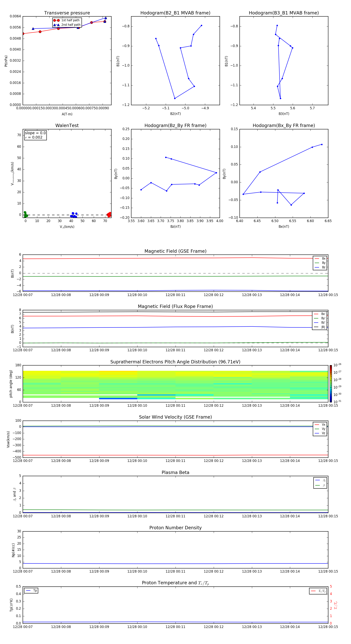The image size is (351, 644).
Task: Click the '12/28 00:15' tick under GSE magnetic field plot
Action: [328, 295]
